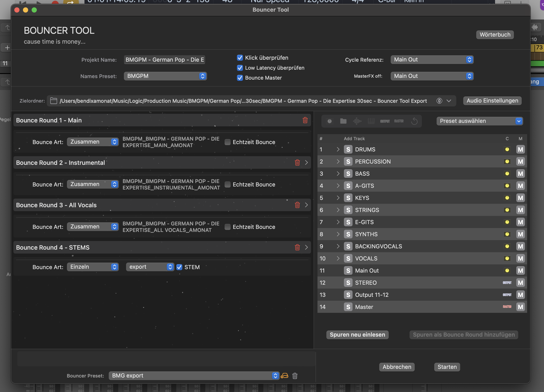The height and width of the screenshot is (392, 544).
Task: Click the Spuren neu einlesen button
Action: point(357,334)
